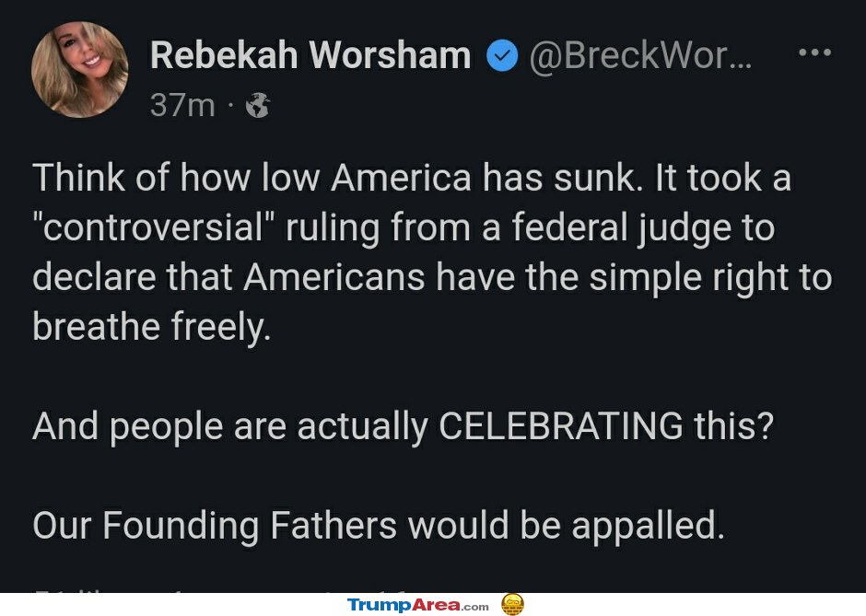
Task: Click the capitalized word CELEBRATING
Action: pos(560,425)
